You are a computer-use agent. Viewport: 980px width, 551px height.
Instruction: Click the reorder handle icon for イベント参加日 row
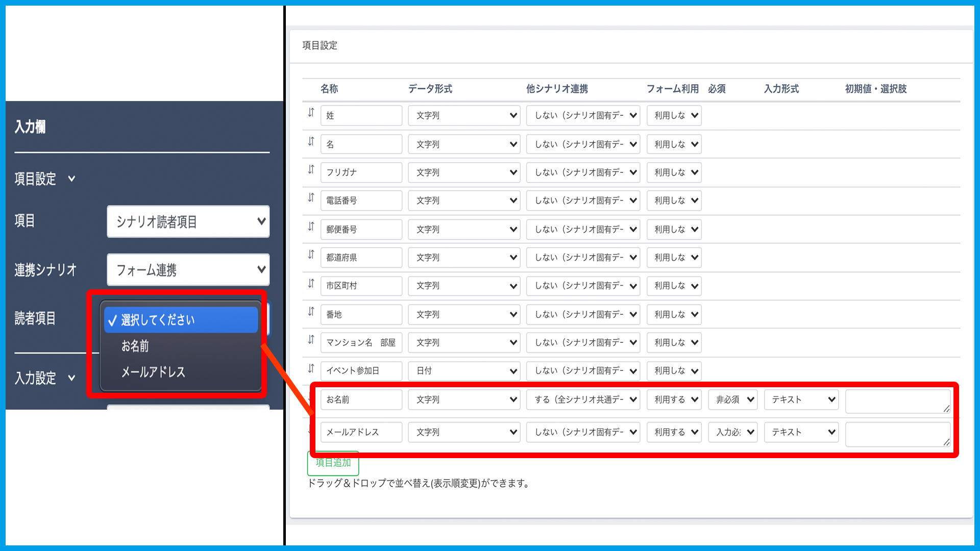pos(311,368)
